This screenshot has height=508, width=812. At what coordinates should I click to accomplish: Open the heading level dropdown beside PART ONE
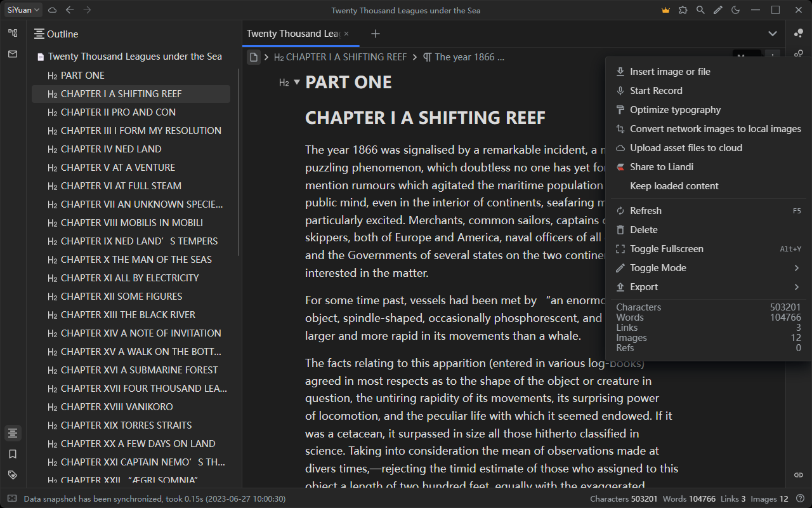click(289, 82)
